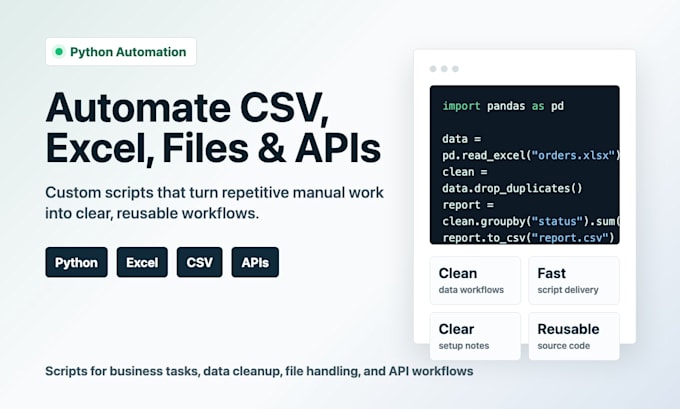Click the headline "Automate CSV, Excel, Files & APIs"

[213, 128]
